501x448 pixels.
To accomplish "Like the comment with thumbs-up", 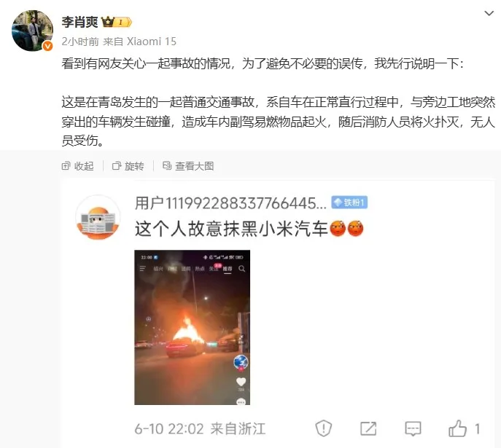I will 457,428.
